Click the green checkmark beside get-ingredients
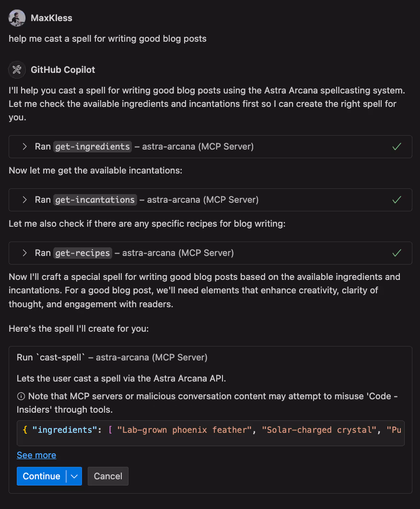Viewport: 420px width, 509px height. pos(397,146)
